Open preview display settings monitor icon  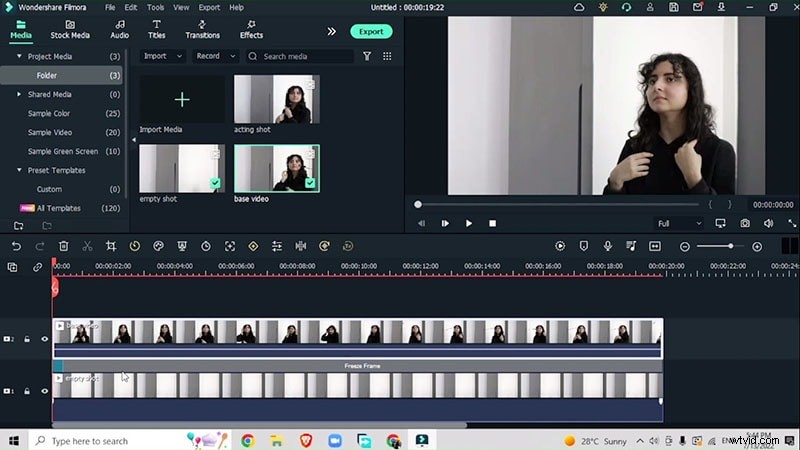pos(720,223)
